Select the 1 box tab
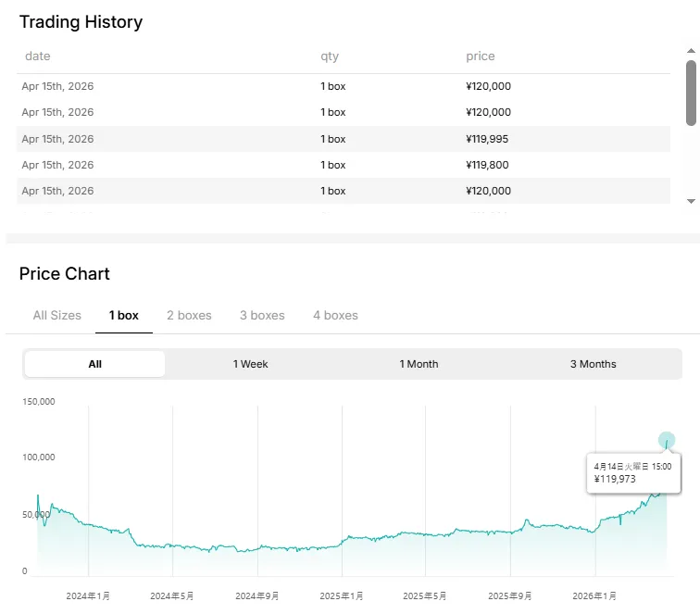This screenshot has width=700, height=614. point(124,316)
